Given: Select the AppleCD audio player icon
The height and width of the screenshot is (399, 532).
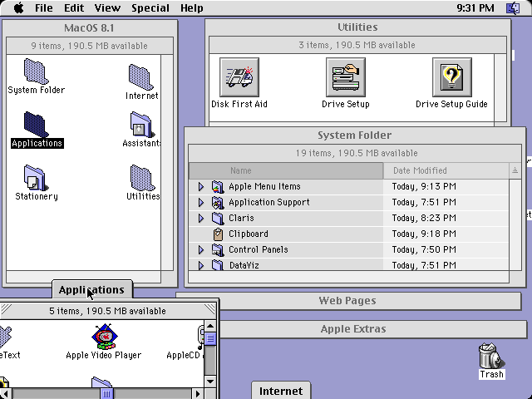Looking at the screenshot, I should pos(201,337).
